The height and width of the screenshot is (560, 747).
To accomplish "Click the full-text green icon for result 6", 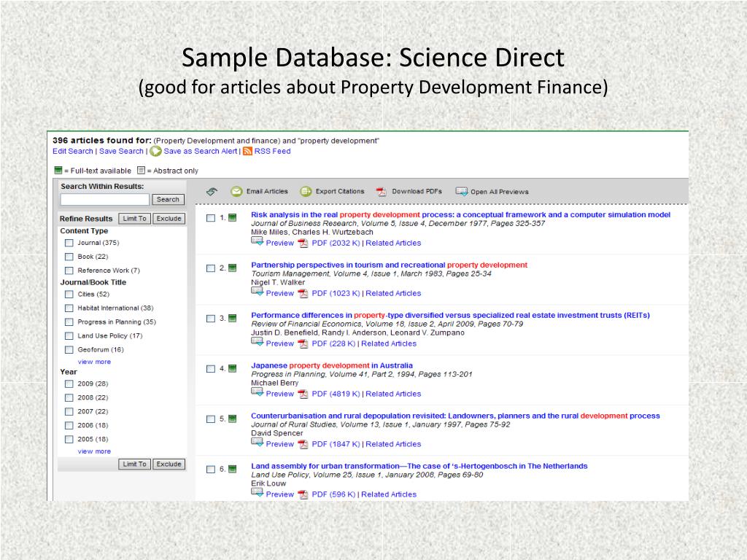I will coord(233,470).
